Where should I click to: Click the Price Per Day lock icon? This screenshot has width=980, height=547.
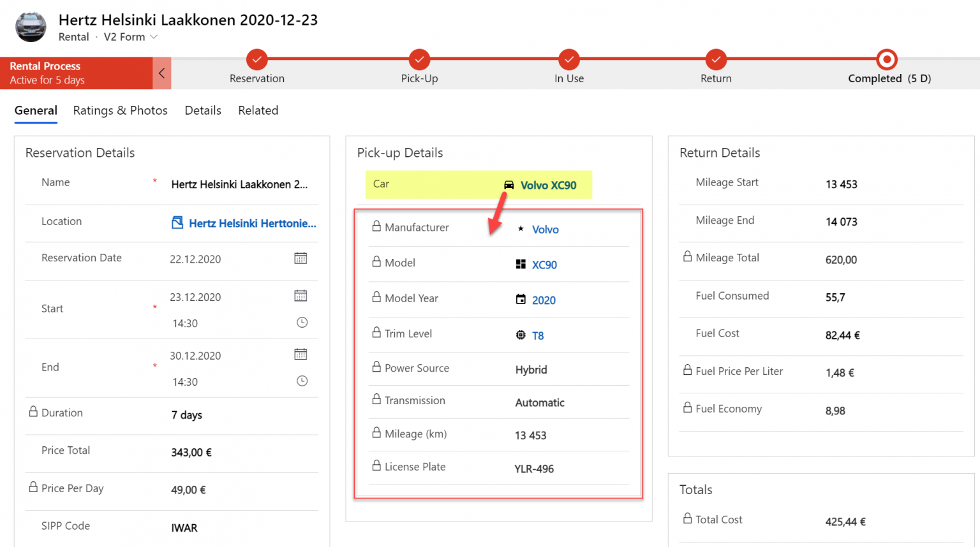pos(33,487)
